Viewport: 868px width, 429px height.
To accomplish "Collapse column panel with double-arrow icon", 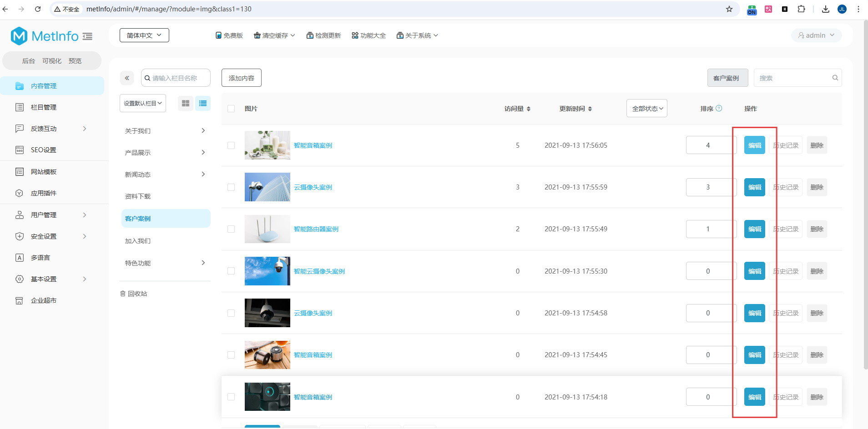I will pyautogui.click(x=127, y=78).
